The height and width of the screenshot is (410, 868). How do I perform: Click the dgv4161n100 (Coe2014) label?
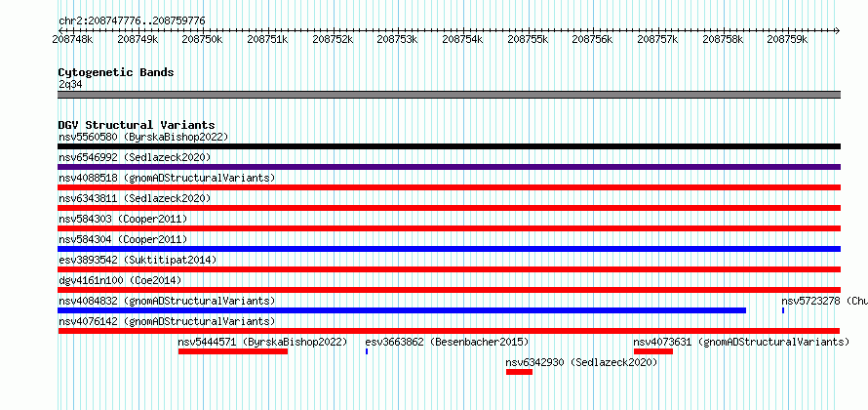(x=120, y=280)
